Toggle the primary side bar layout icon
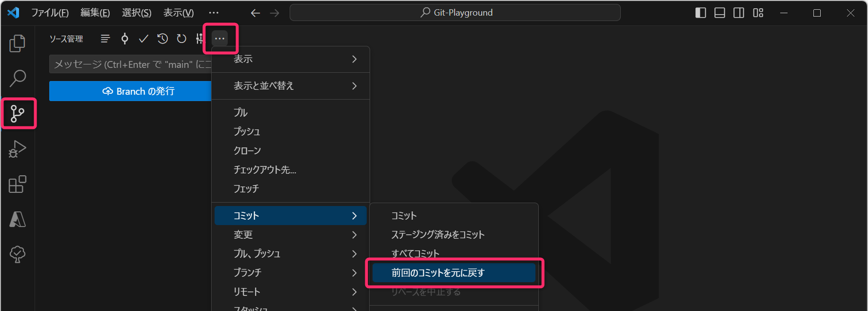 [x=700, y=13]
